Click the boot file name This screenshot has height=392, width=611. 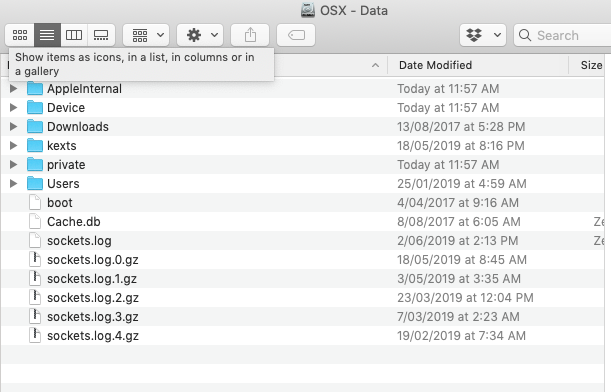(60, 203)
